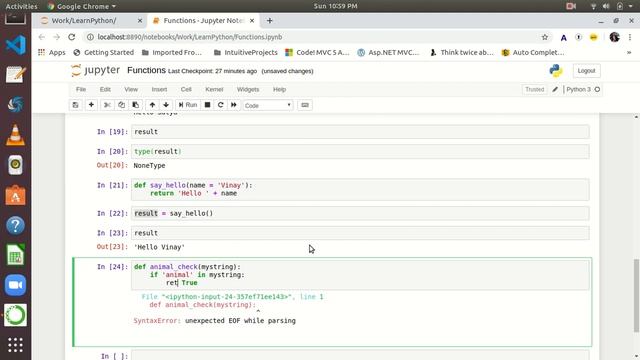Viewport: 640px width, 360px height.
Task: Open the Imported From bookmarks folder
Action: click(x=172, y=52)
